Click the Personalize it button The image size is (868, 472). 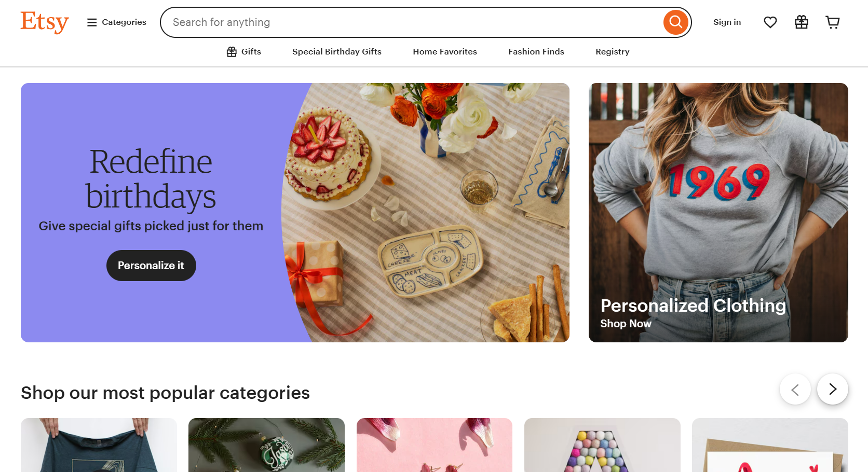point(151,265)
